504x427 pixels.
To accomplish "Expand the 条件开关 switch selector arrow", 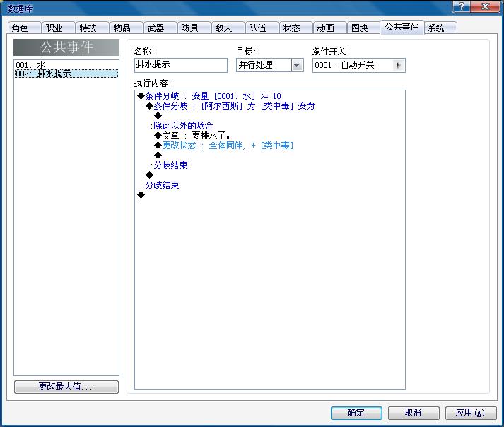I will click(399, 65).
